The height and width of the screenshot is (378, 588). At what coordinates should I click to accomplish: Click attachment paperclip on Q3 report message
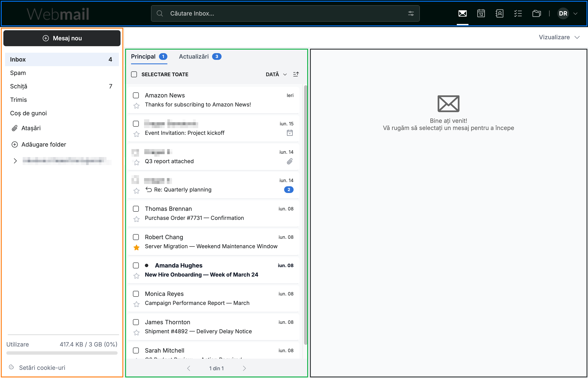coord(290,161)
